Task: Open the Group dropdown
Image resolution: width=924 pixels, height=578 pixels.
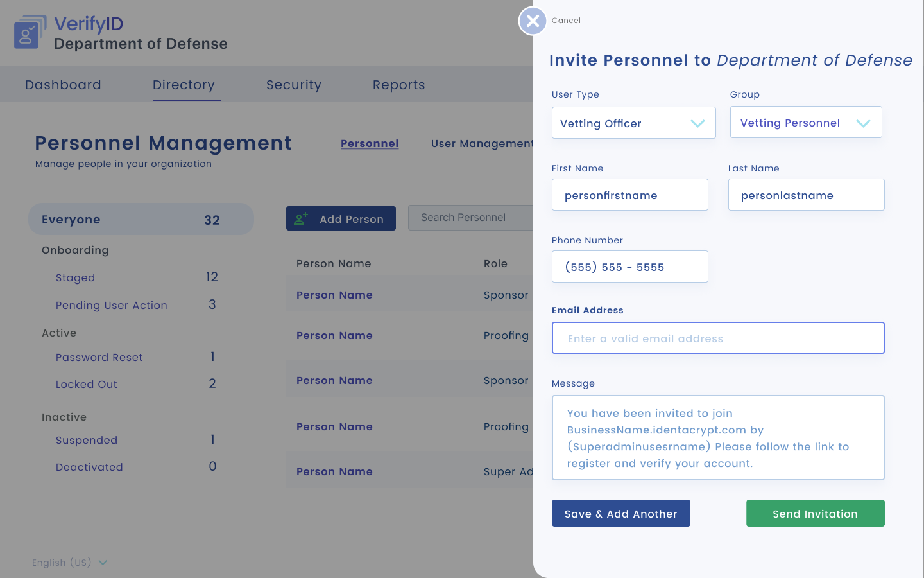Action: [x=806, y=122]
